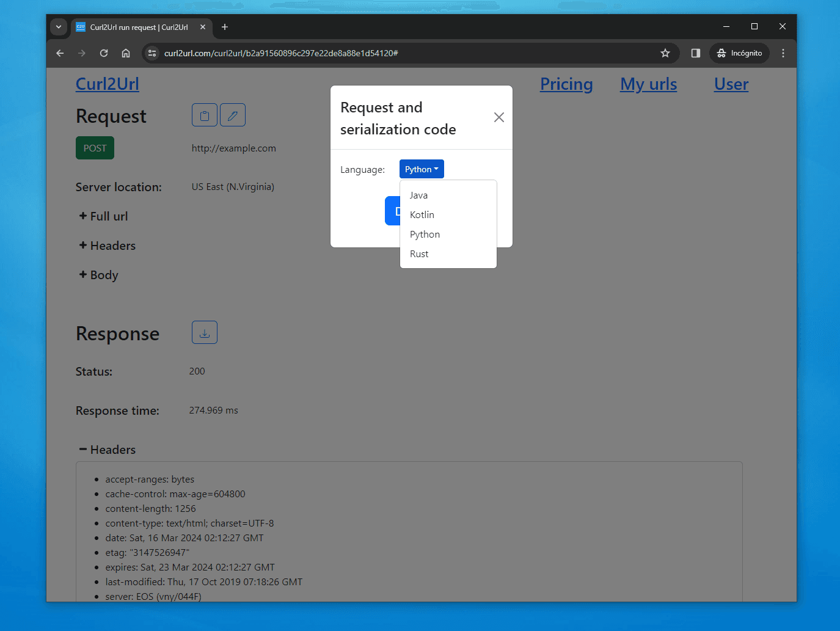Open the User link
Screen dimensions: 840x631
point(731,84)
